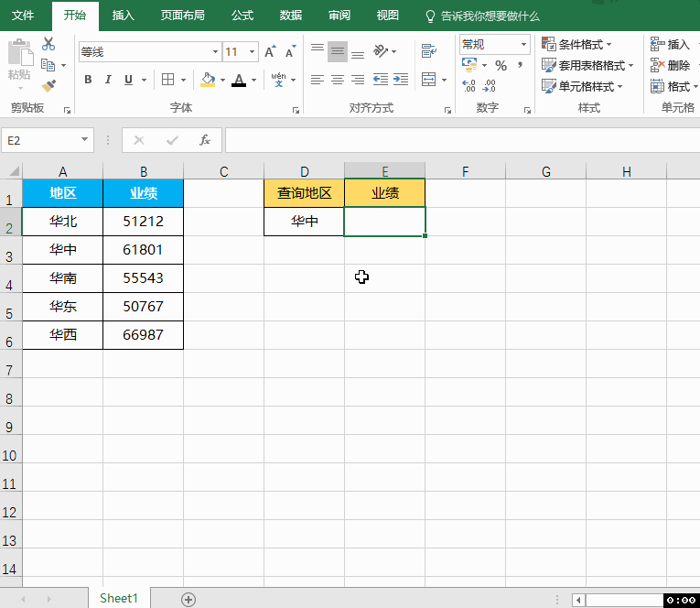
Task: Click the Select All corner triangle
Action: coord(13,171)
